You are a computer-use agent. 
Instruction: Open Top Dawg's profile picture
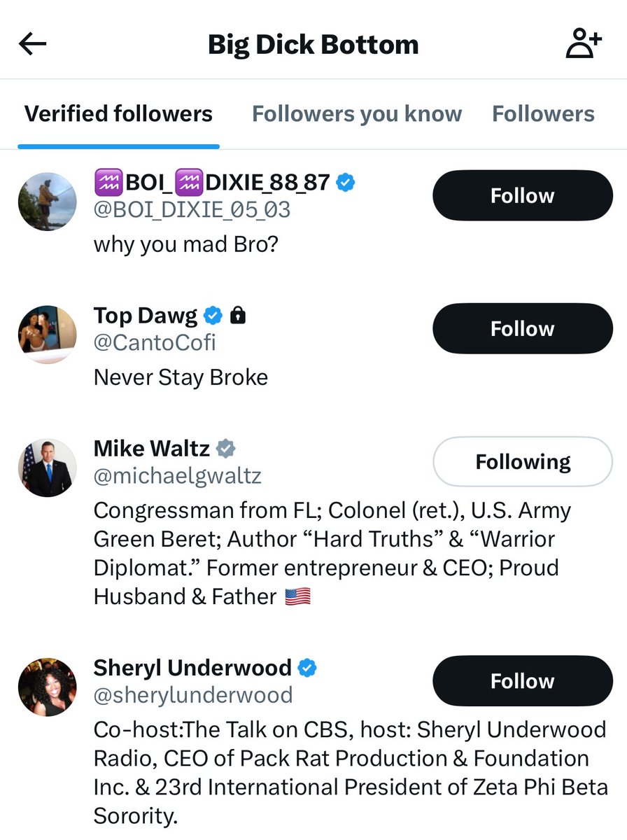point(47,335)
